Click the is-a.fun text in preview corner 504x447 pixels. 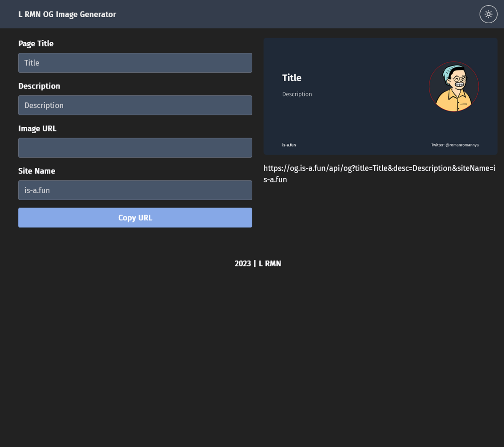pyautogui.click(x=289, y=145)
